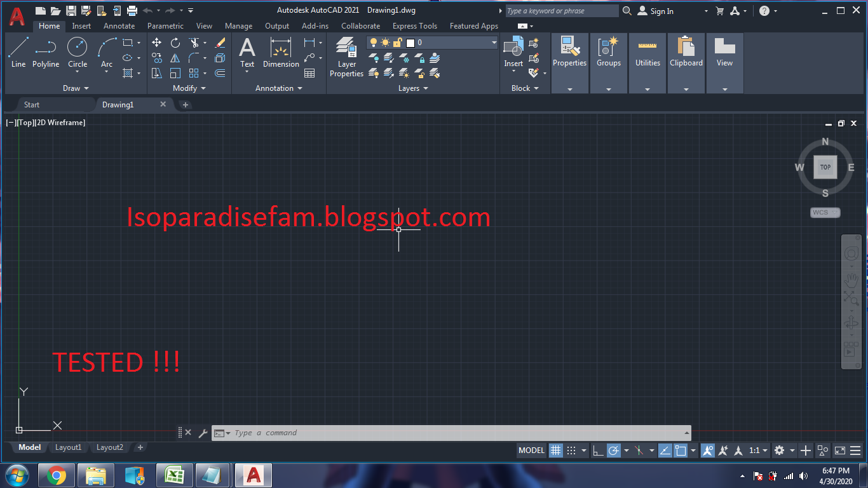This screenshot has height=488, width=868.
Task: Toggle the drawing grid display
Action: (555, 451)
